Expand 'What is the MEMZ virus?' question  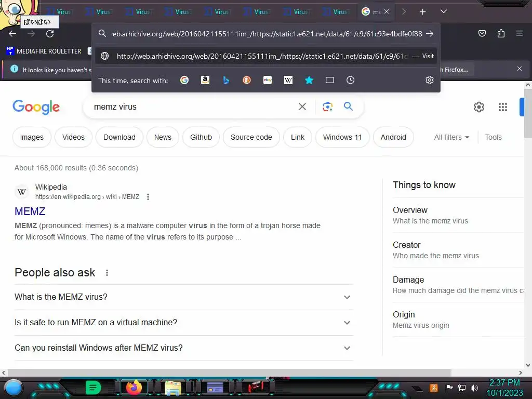click(184, 297)
